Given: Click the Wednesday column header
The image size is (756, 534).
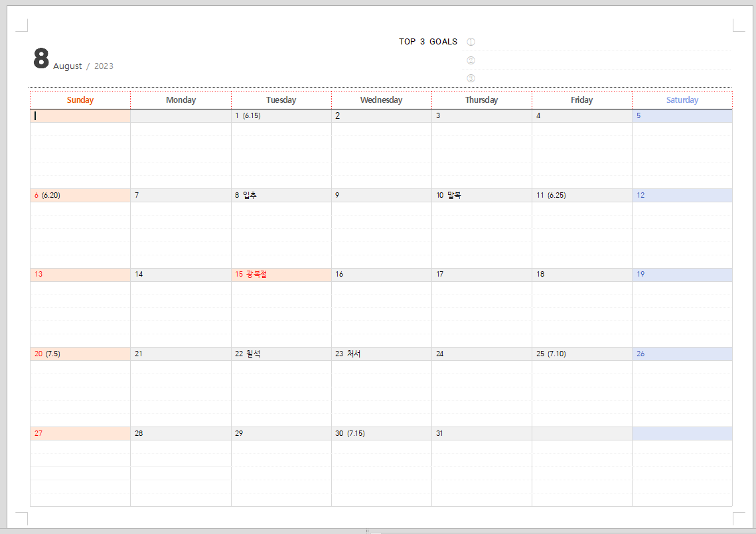Looking at the screenshot, I should [x=382, y=100].
